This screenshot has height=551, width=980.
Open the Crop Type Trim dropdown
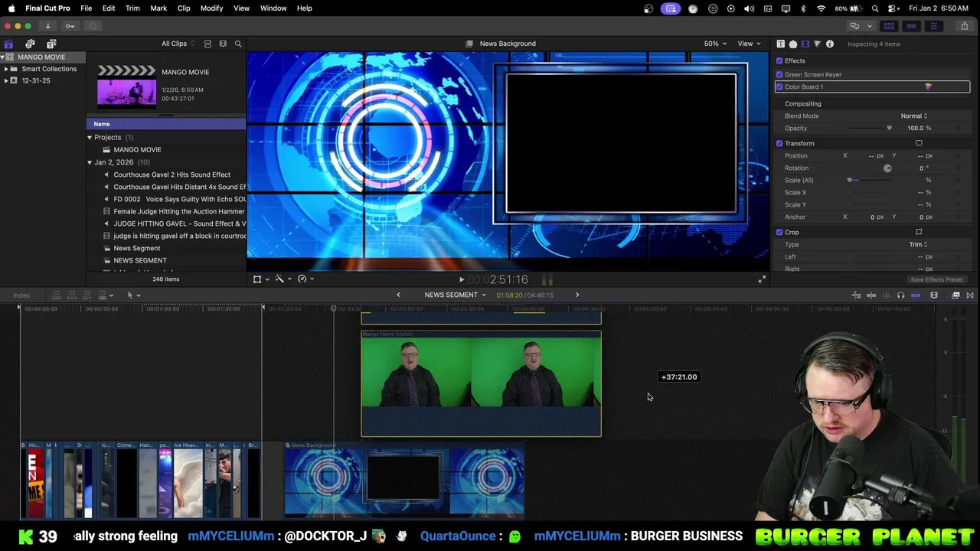[918, 244]
